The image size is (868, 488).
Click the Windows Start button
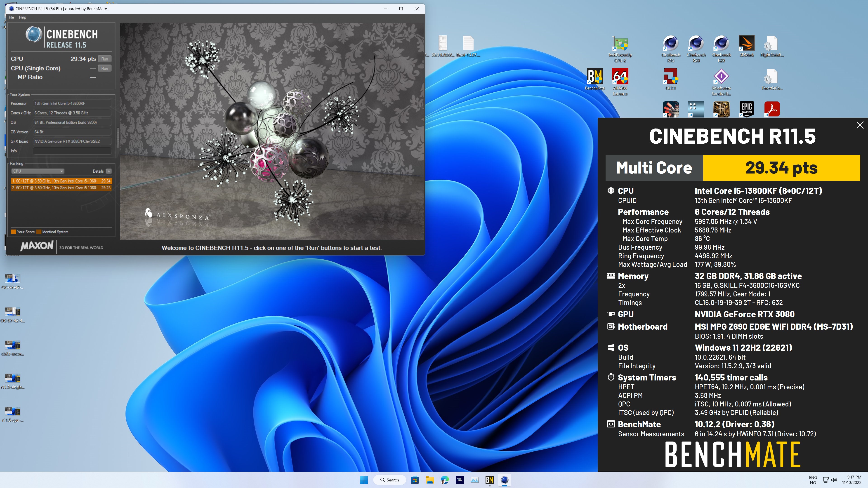[x=364, y=480]
